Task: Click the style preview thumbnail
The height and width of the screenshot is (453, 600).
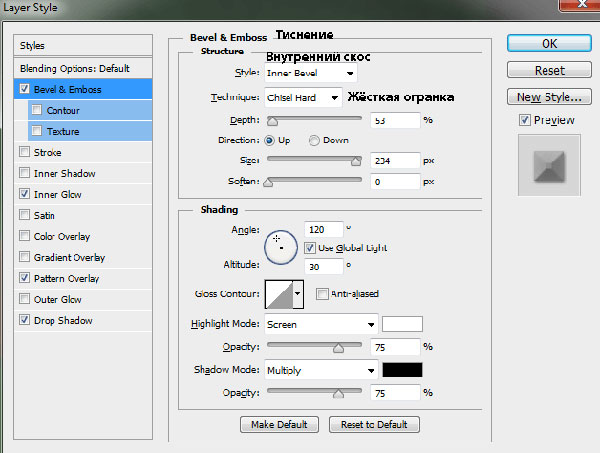Action: coord(549,165)
